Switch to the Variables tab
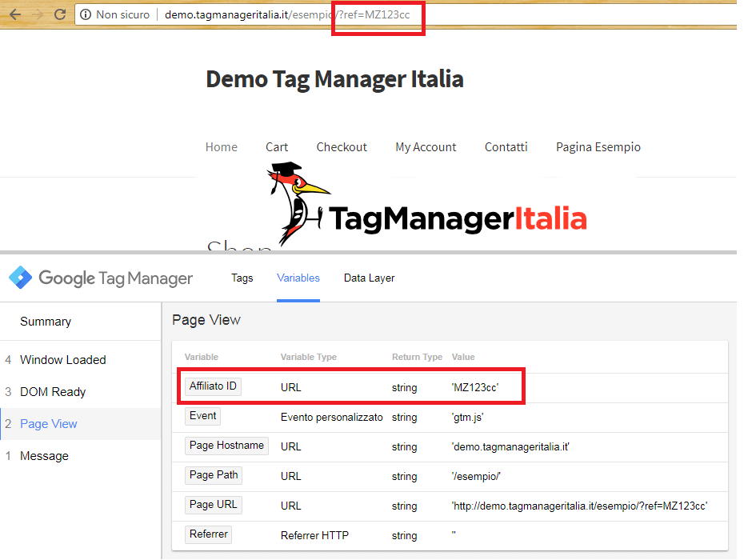The width and height of the screenshot is (744, 560). click(298, 278)
